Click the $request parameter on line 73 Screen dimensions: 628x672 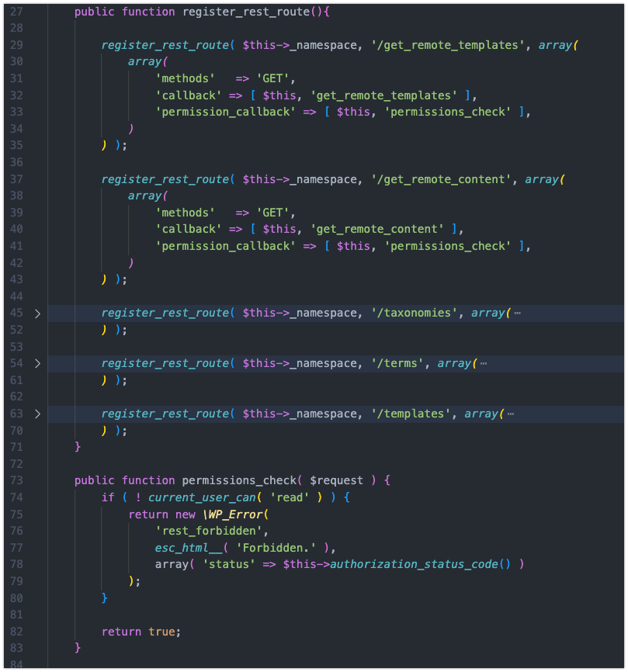click(x=337, y=480)
